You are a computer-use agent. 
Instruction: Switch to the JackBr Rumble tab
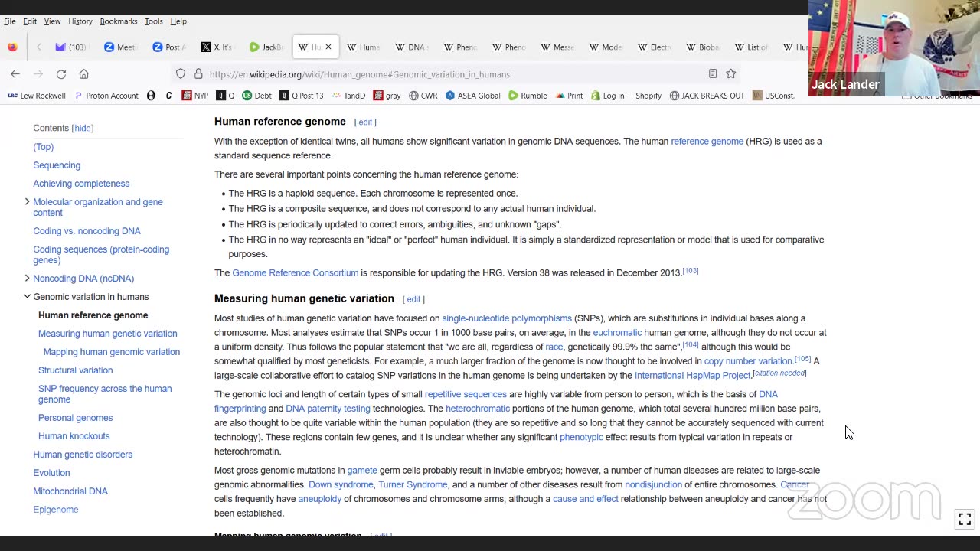(x=266, y=47)
